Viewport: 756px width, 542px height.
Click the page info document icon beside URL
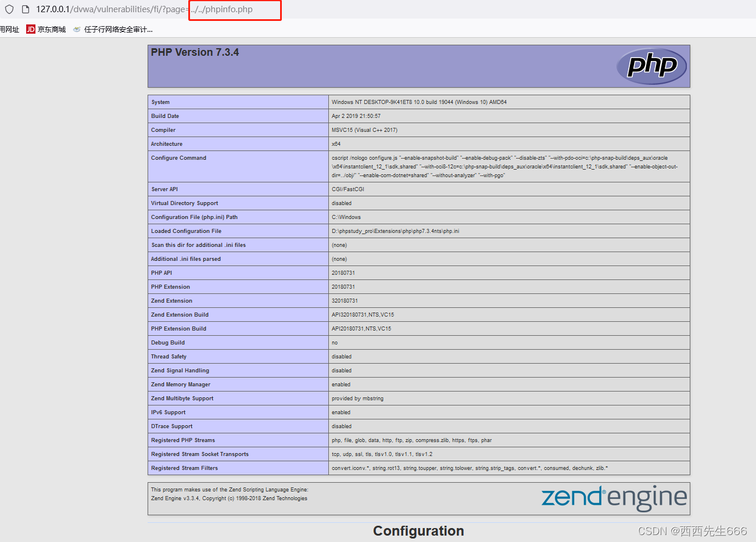coord(26,9)
